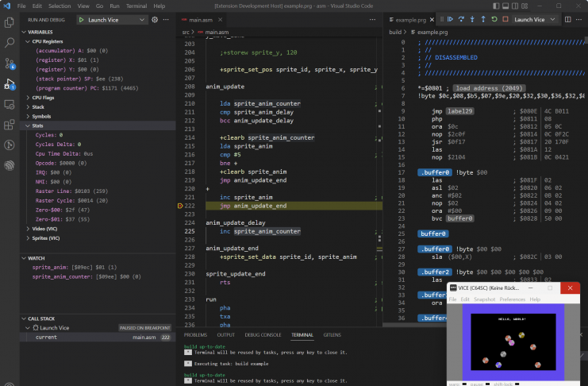This screenshot has height=386, width=588.
Task: Toggle the breakpoint at line 222
Action: [x=180, y=206]
